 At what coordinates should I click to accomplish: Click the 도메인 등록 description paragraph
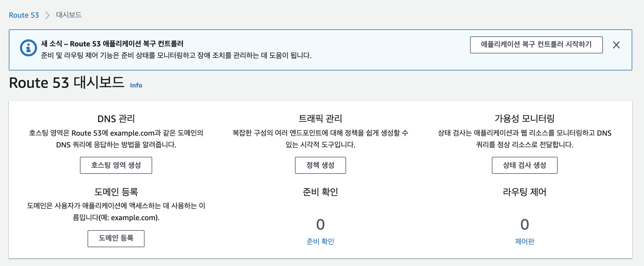coord(116,212)
